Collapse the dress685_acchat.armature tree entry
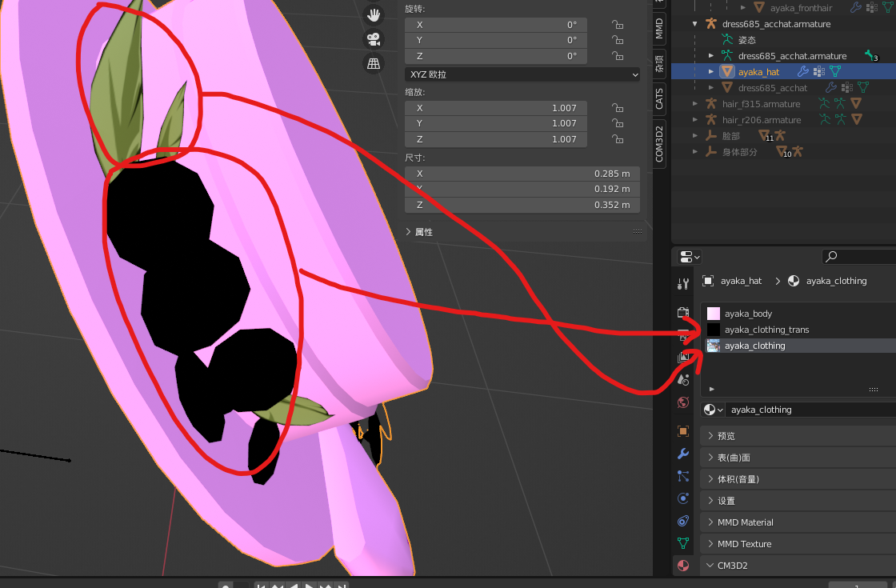This screenshot has height=588, width=896. tap(694, 23)
